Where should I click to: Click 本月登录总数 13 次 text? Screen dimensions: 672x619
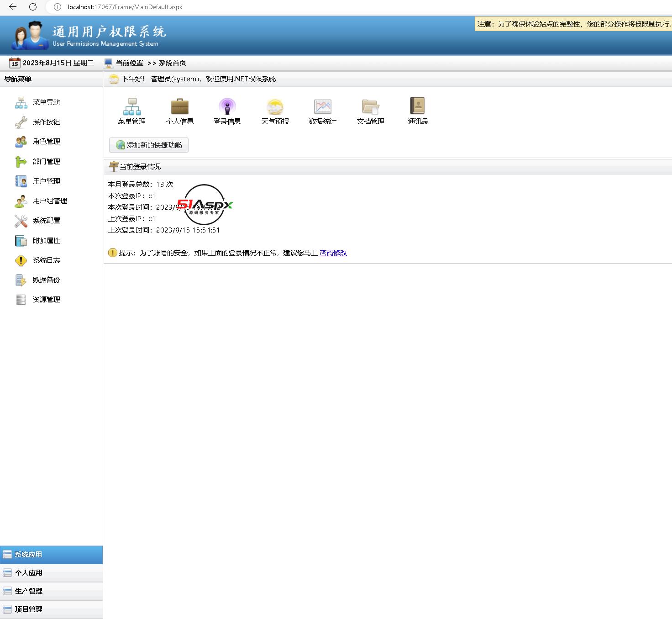click(141, 185)
